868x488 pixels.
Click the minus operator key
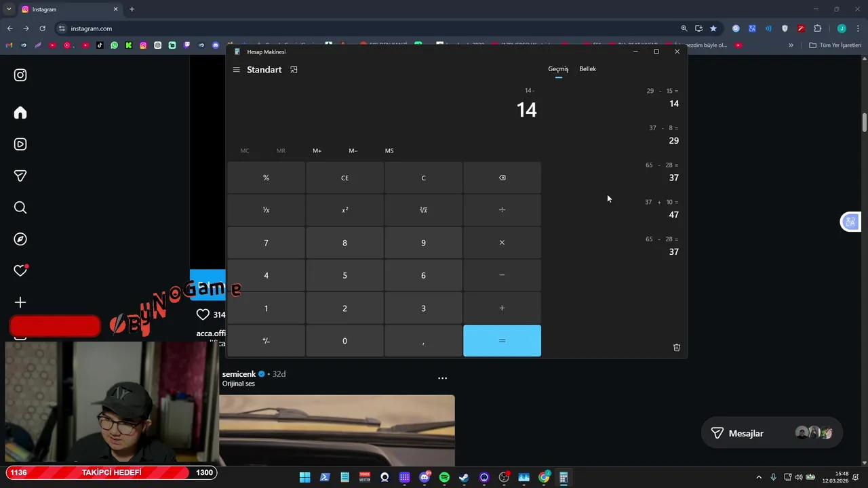click(502, 275)
